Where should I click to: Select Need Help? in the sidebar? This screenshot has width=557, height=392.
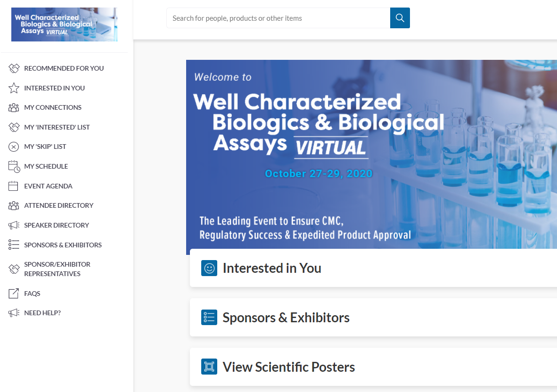[x=42, y=313]
